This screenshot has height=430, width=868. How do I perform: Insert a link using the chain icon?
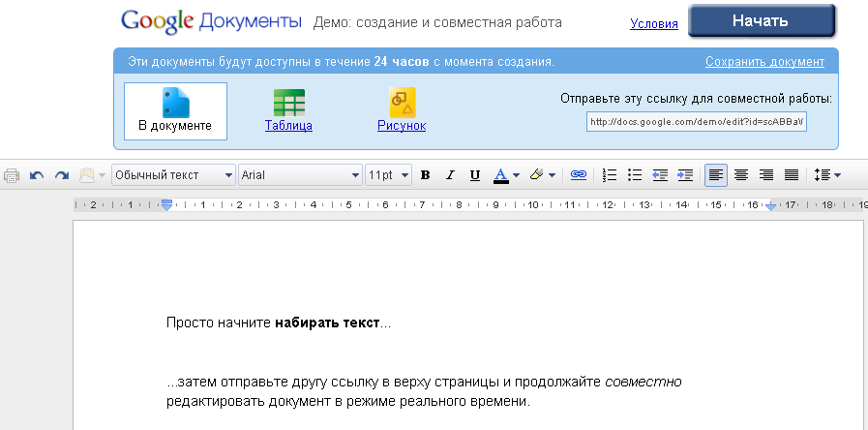pos(579,175)
